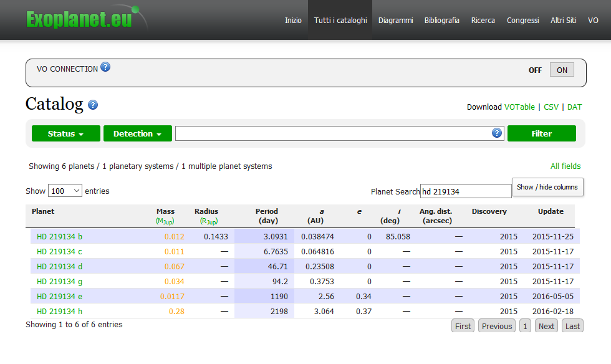Open Altri Siti menu item
Screen dimensions: 611x364
(563, 21)
